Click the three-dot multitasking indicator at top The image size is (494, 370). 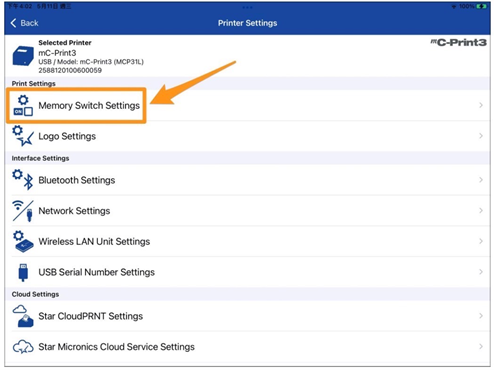tap(247, 7)
